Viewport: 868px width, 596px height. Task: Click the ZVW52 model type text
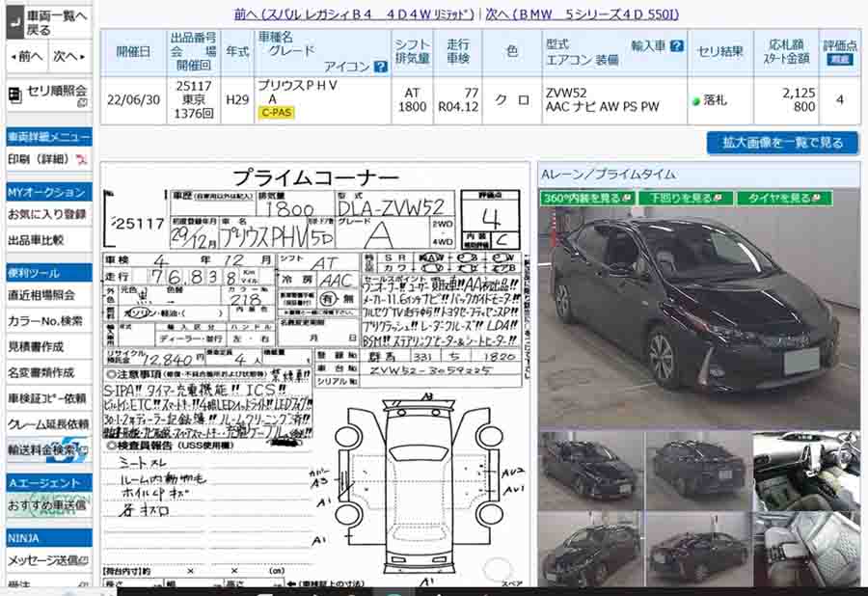click(x=566, y=93)
